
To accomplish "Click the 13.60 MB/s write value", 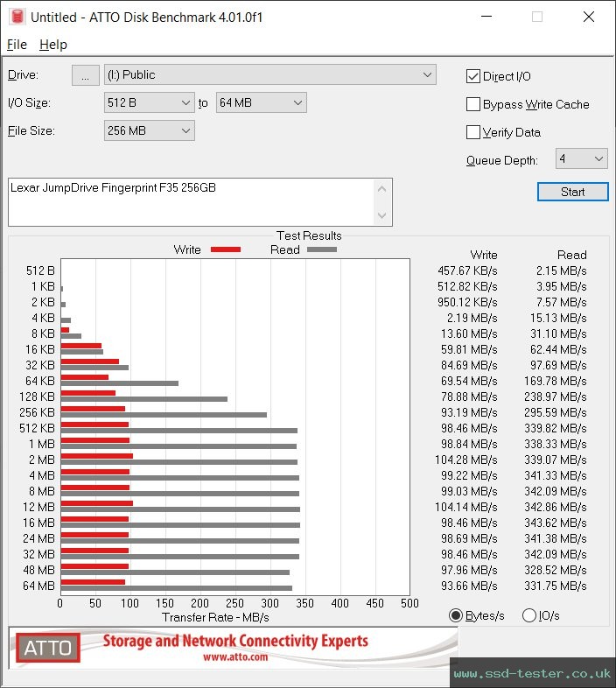I will tap(469, 333).
